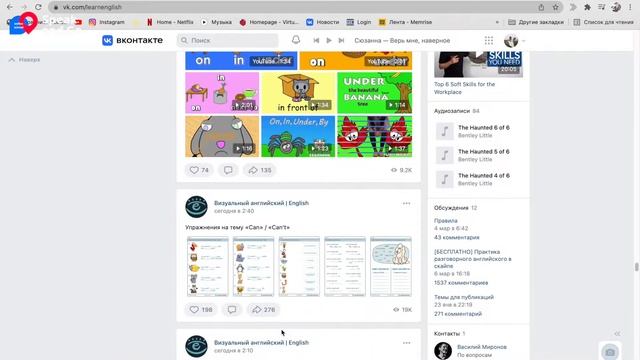Open the Login bookmark

pos(359,22)
